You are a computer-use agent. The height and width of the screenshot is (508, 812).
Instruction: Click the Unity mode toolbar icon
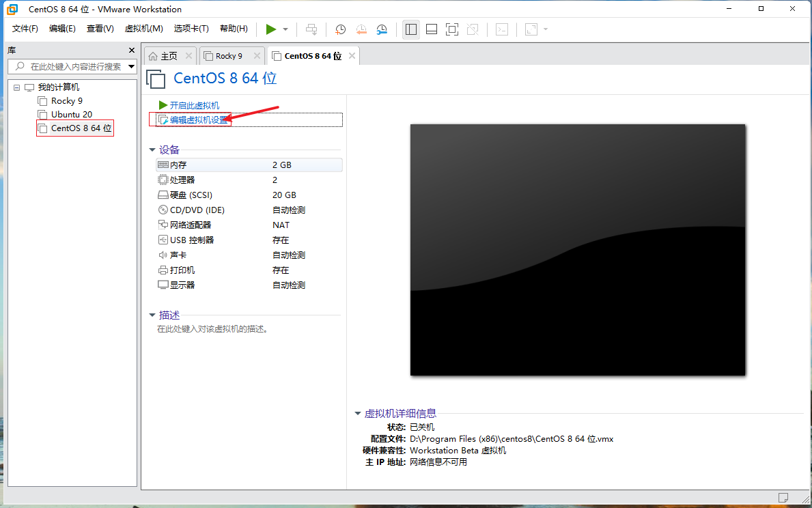(473, 29)
